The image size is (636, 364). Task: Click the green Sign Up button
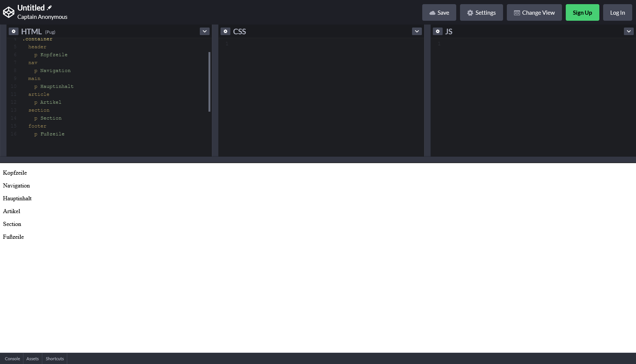(582, 12)
